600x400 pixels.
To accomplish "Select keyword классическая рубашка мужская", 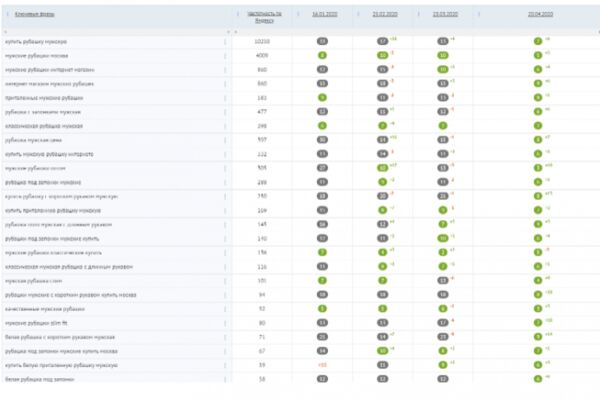I will pyautogui.click(x=44, y=126).
